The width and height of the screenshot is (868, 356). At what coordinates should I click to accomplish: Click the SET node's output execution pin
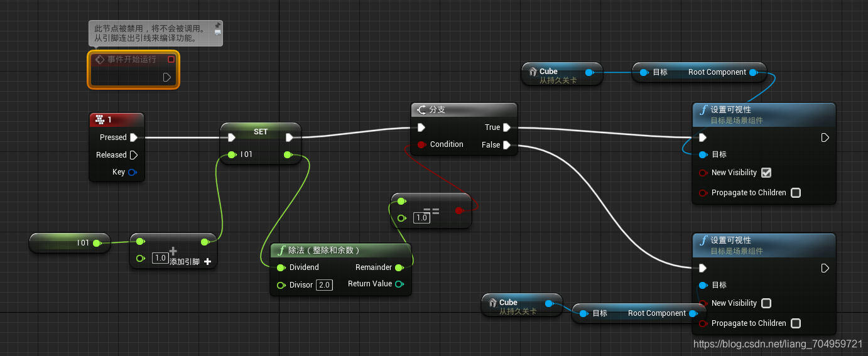point(290,138)
